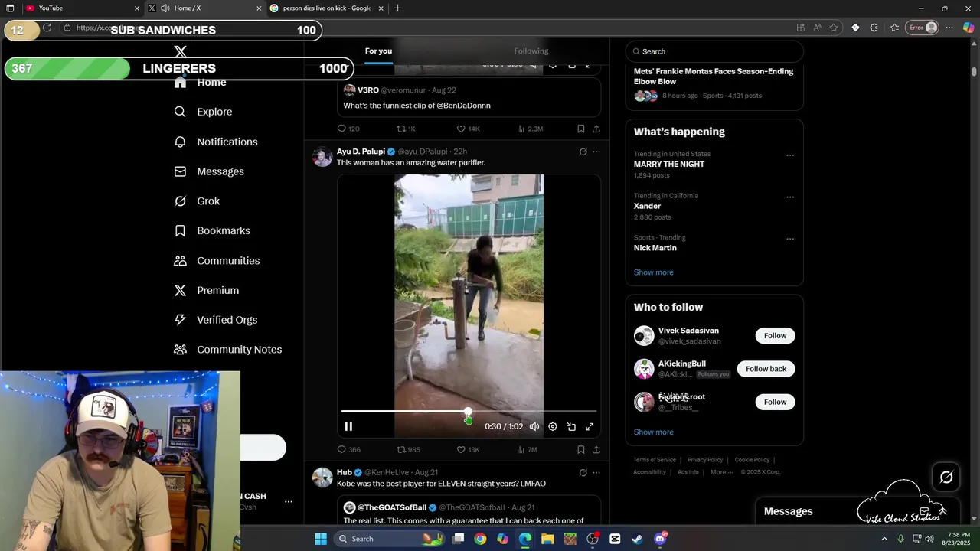The height and width of the screenshot is (551, 980).
Task: Open account menu dots by CASH profile
Action: click(x=289, y=502)
